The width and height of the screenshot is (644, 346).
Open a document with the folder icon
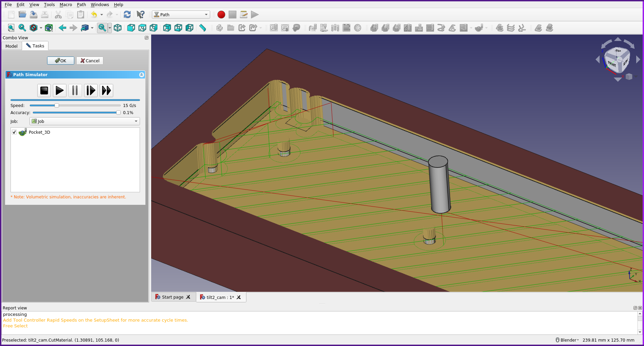[22, 15]
